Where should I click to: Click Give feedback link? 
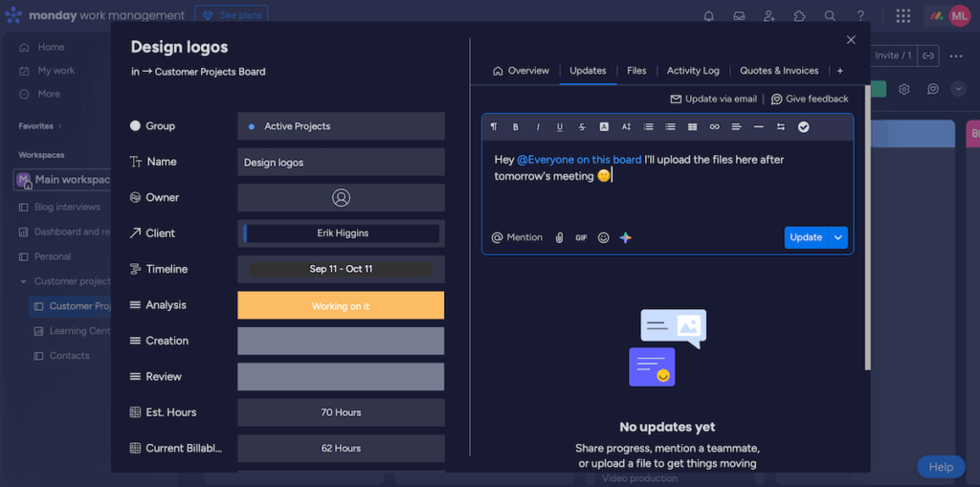coord(810,99)
